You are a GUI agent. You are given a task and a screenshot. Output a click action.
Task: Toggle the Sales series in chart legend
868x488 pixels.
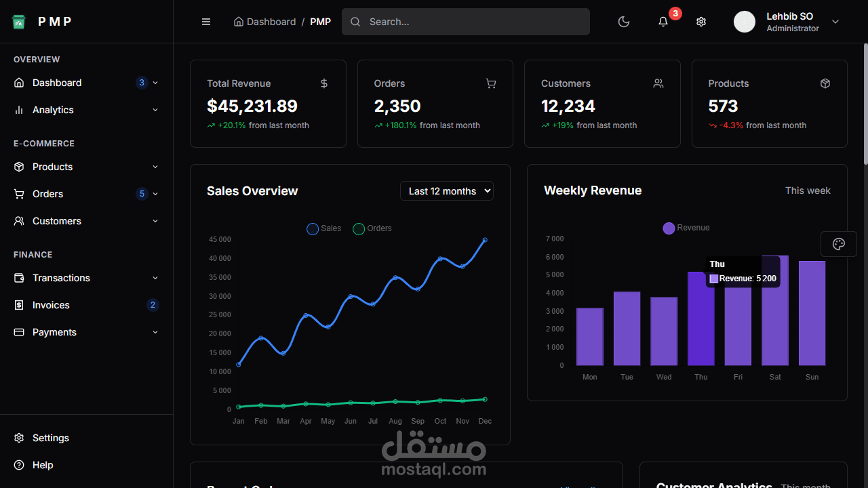(x=323, y=228)
